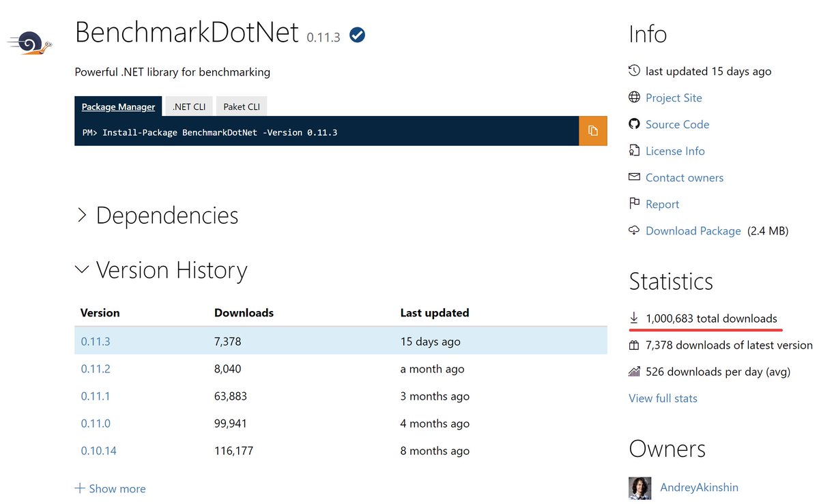
Task: Click the 63,883 downloads cell
Action: coord(231,396)
